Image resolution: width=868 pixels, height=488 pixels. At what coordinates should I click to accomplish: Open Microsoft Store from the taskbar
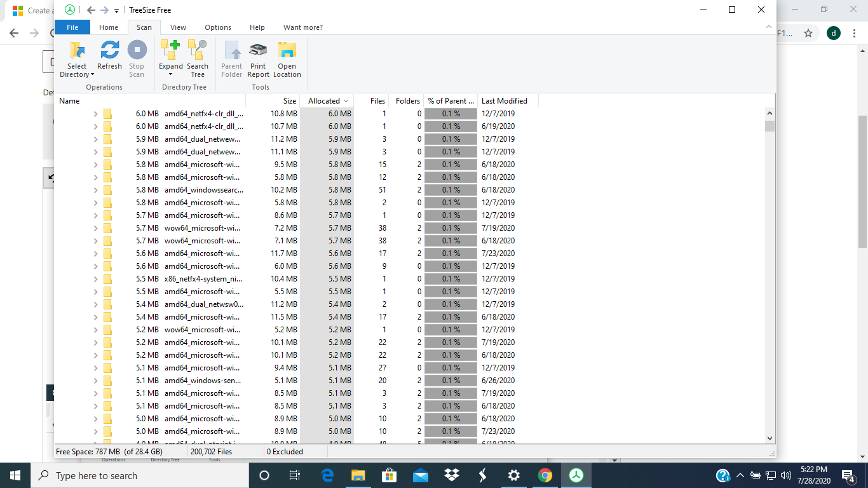[389, 475]
